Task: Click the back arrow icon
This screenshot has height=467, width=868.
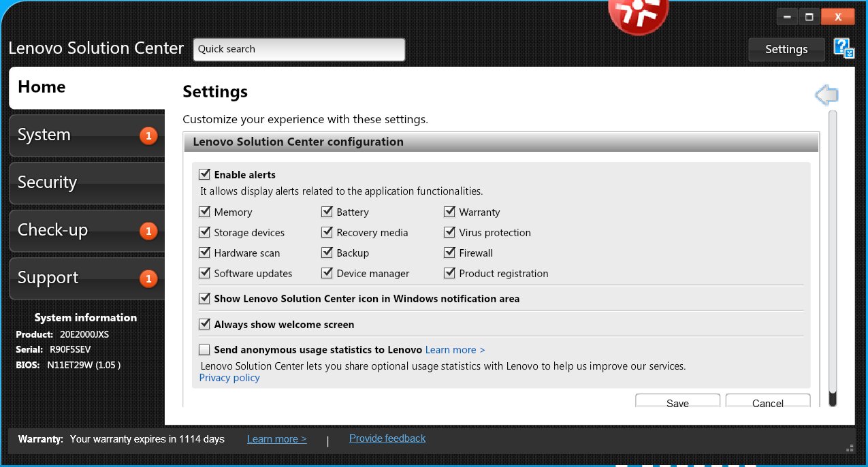Action: click(x=826, y=95)
